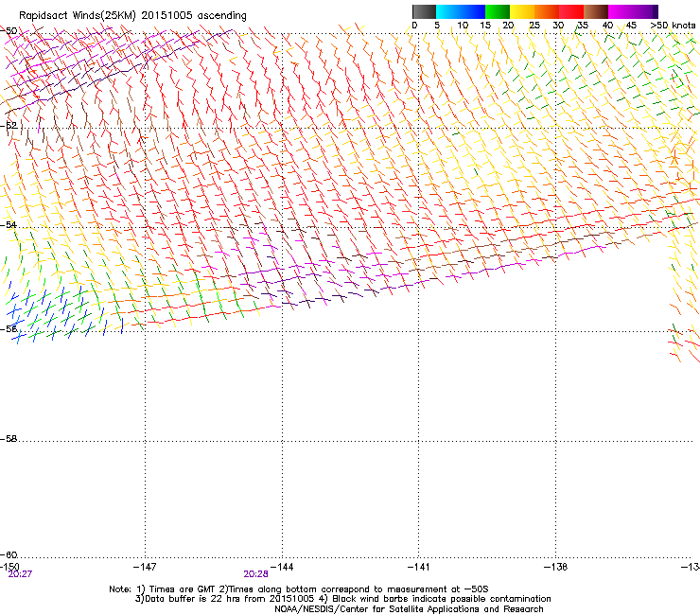Click the 'Times are GMT' note line

(299, 589)
